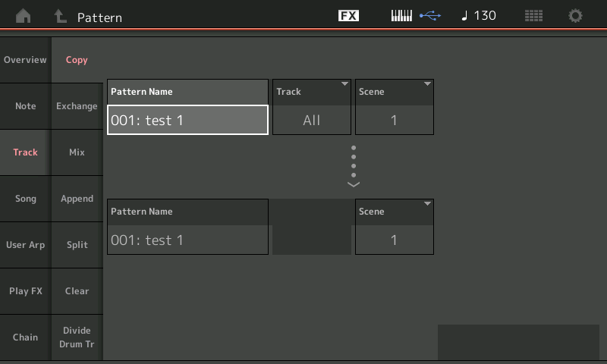Open the Play FX tab
Image resolution: width=607 pixels, height=364 pixels.
(x=25, y=291)
